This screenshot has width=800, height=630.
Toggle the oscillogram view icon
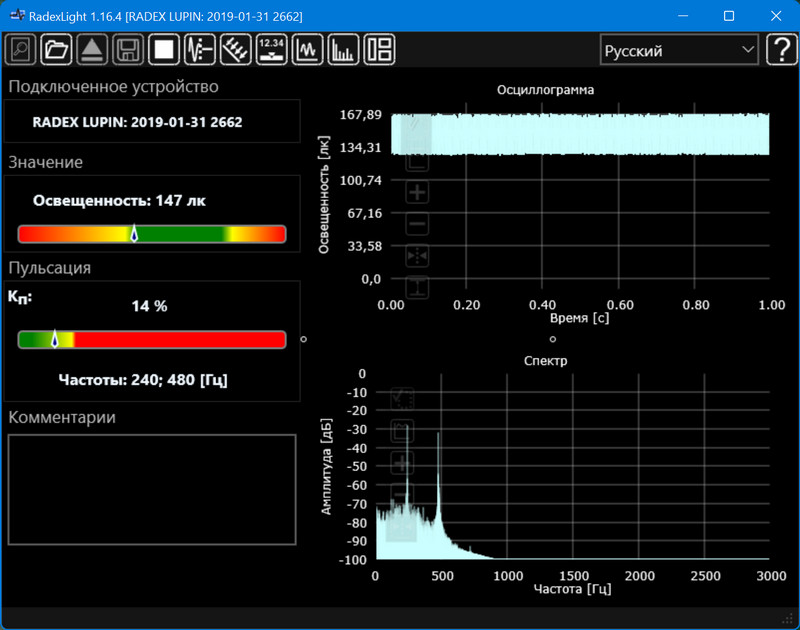coord(307,49)
